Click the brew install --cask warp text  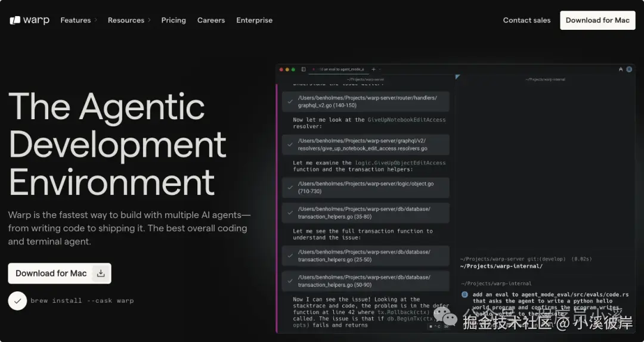coord(82,300)
